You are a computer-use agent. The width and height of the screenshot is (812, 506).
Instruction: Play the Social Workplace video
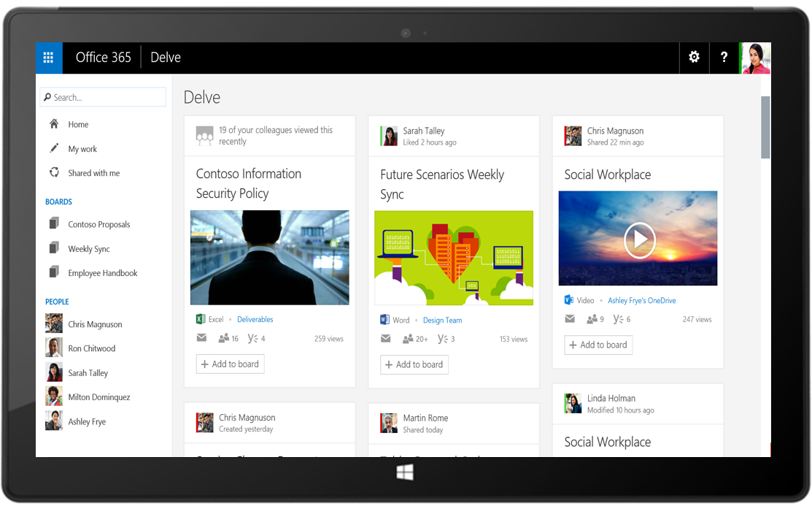coord(638,239)
